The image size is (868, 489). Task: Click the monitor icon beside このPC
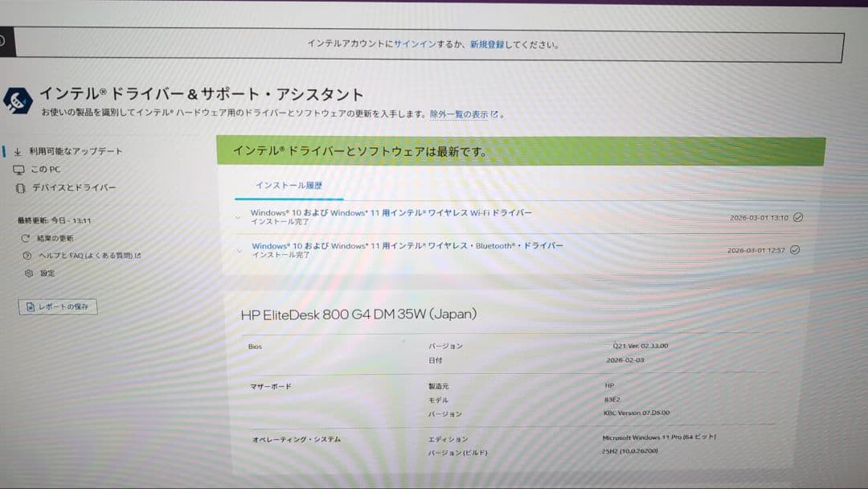18,170
